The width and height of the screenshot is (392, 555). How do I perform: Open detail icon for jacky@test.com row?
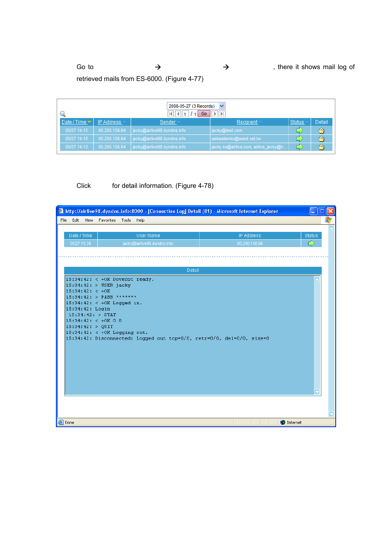pos(321,131)
